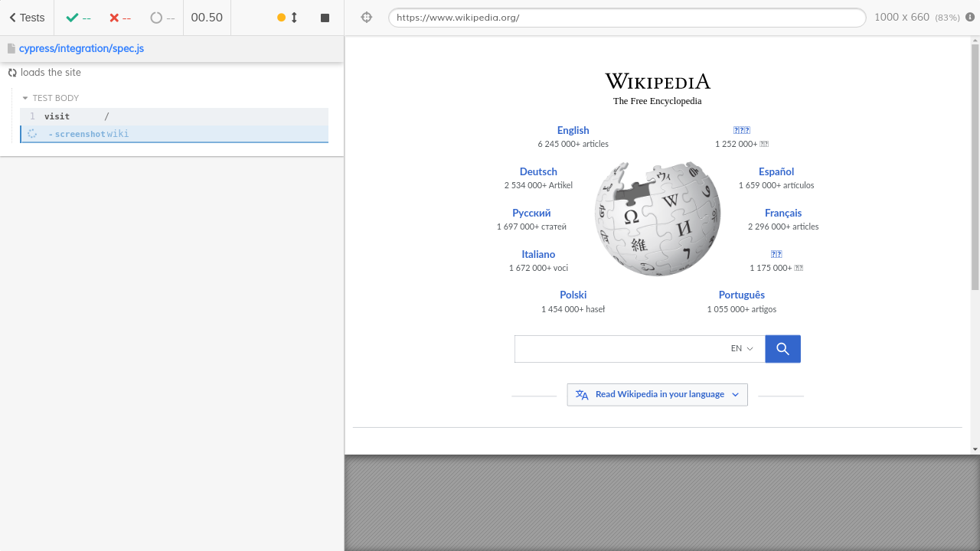Open the viewport scaling info icon
Viewport: 980px width, 551px height.
pyautogui.click(x=970, y=18)
